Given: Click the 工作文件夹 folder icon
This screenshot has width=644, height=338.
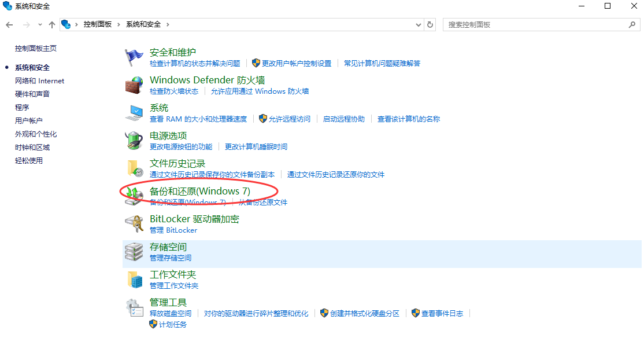Looking at the screenshot, I should (x=134, y=278).
